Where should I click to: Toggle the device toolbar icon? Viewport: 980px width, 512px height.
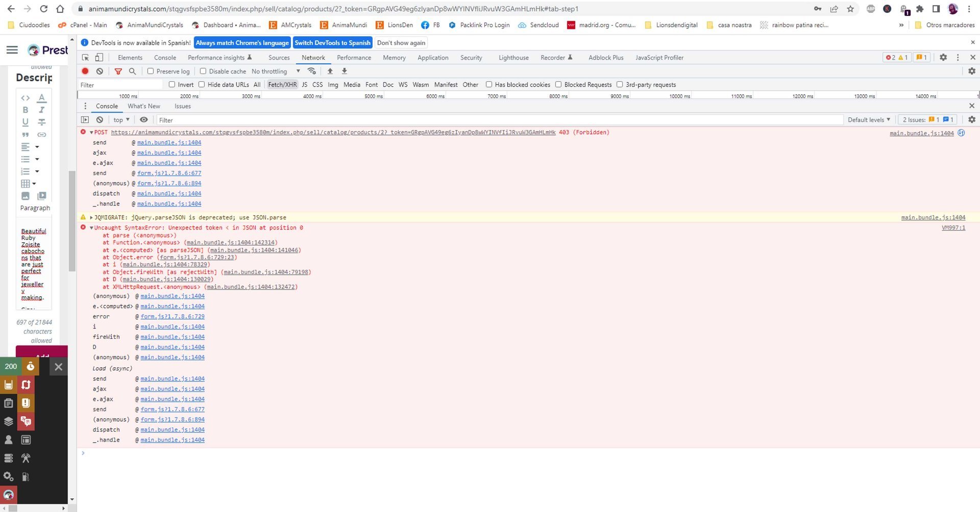[x=99, y=58]
